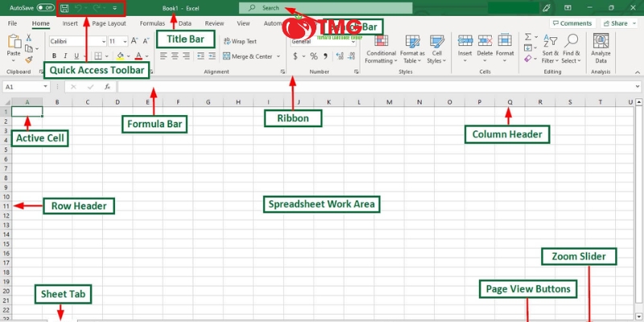This screenshot has width=644, height=322.
Task: Click the Undo arrow icon
Action: 78,8
